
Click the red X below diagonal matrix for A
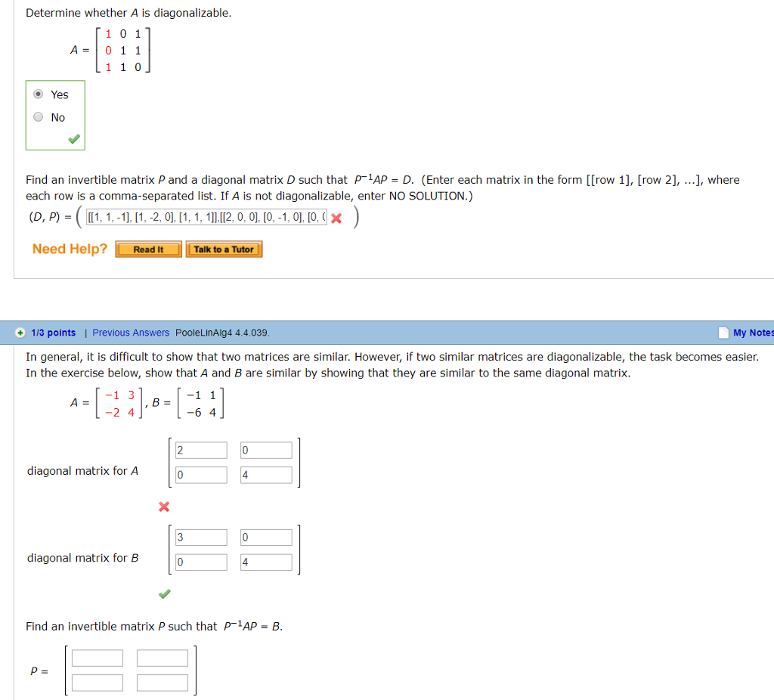(x=164, y=506)
